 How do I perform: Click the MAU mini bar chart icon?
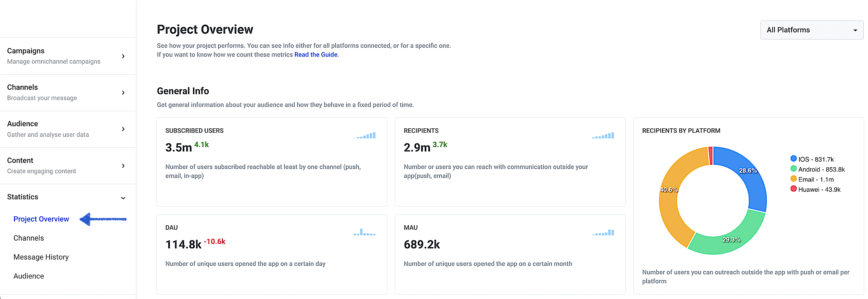(603, 232)
